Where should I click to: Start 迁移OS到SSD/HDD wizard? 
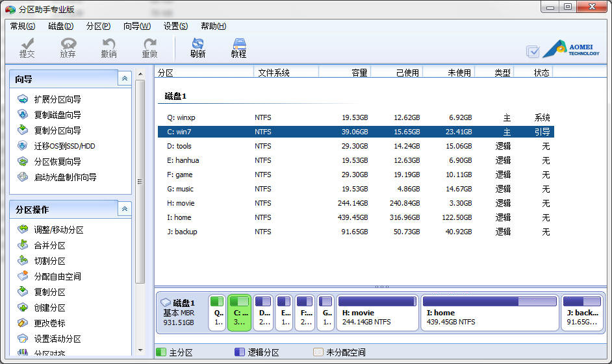[x=64, y=146]
